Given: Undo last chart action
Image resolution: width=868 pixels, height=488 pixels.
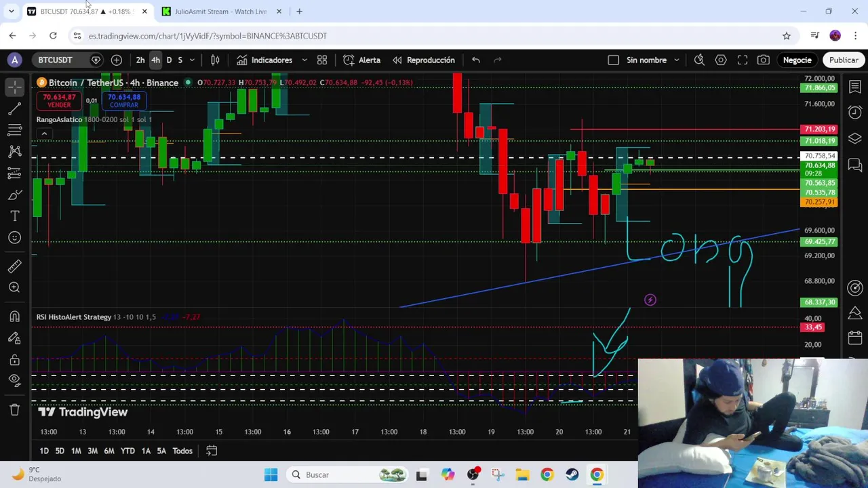Looking at the screenshot, I should [476, 60].
